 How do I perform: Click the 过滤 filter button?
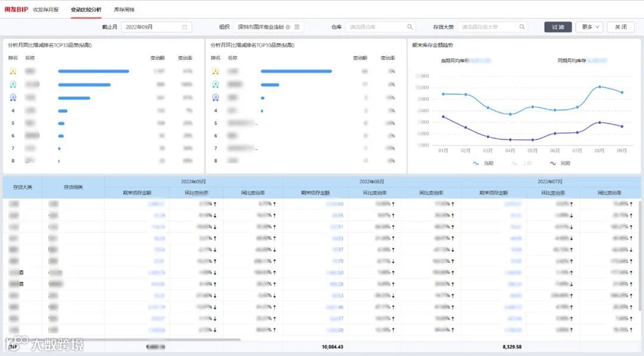tap(558, 27)
